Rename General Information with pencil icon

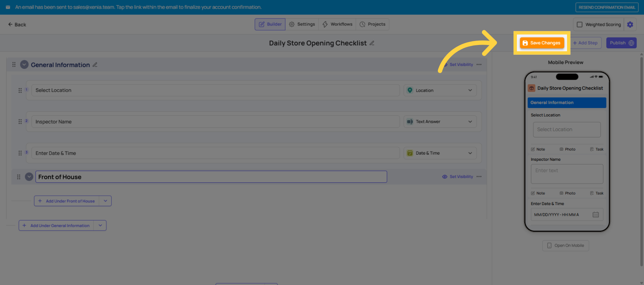point(95,64)
